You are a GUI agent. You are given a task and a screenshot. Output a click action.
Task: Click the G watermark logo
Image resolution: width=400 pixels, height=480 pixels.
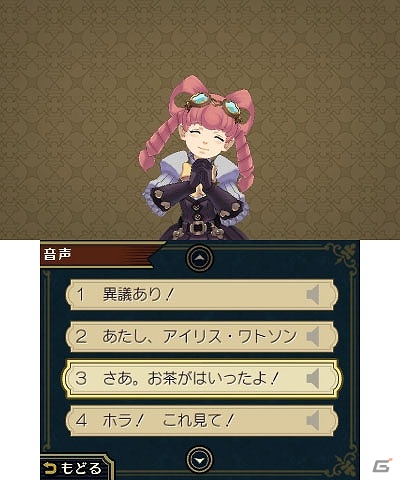coord(382,466)
